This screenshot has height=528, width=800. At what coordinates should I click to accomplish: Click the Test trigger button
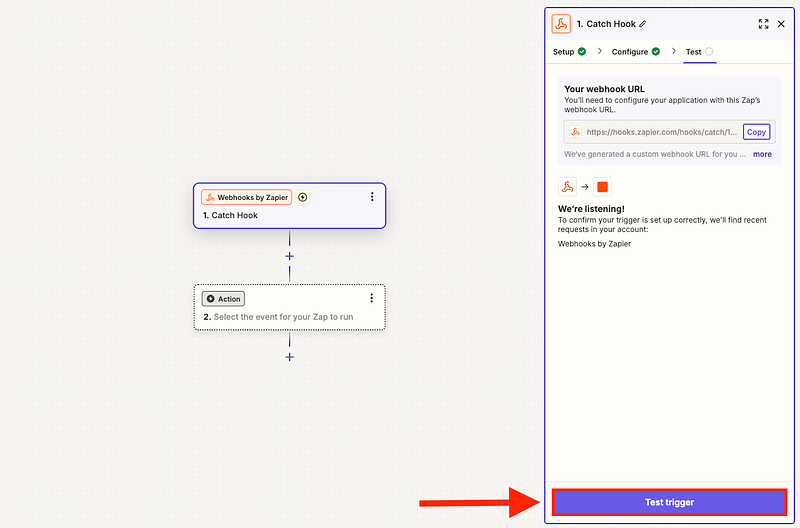pos(669,502)
